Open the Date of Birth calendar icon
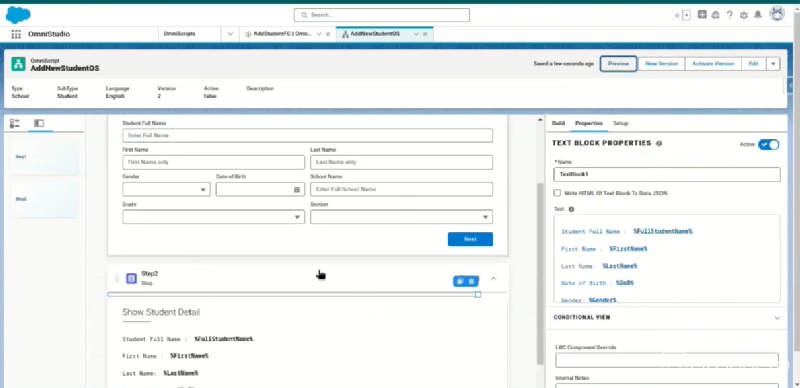The image size is (800, 388). (297, 189)
